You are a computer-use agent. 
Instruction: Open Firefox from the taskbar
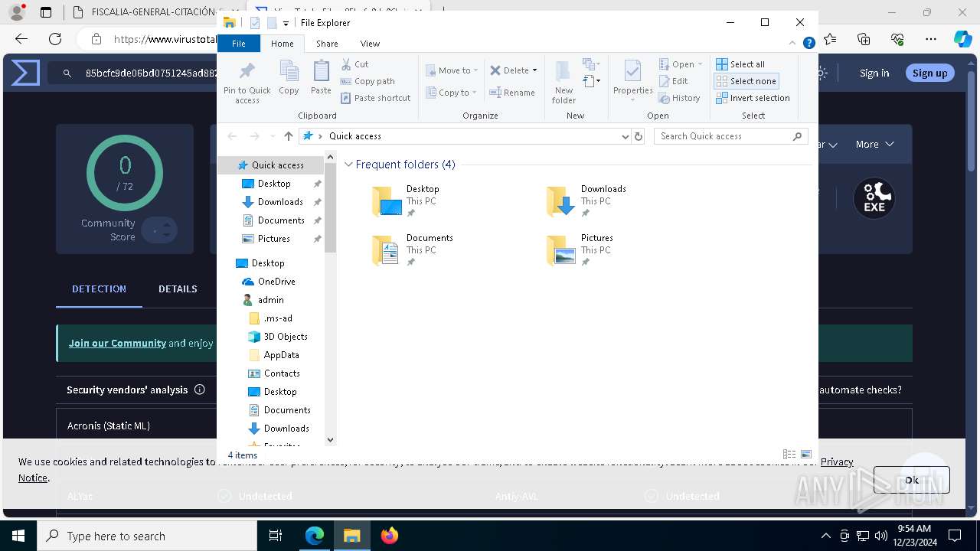click(390, 536)
